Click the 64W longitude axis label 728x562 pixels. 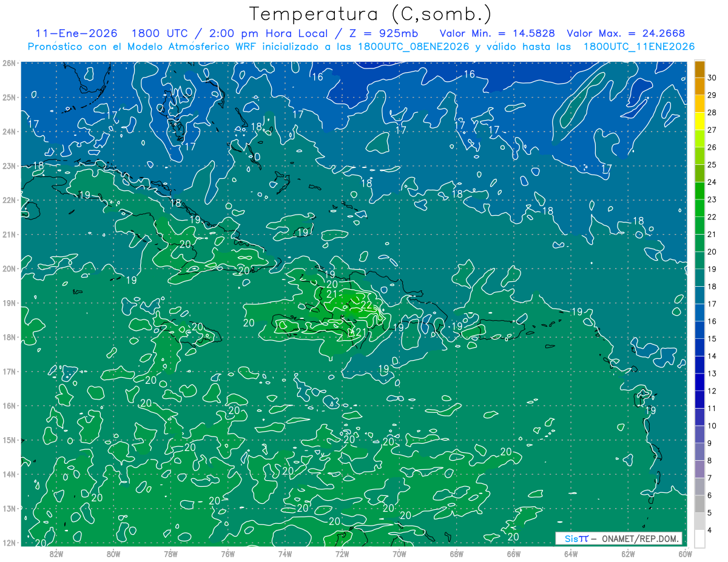[571, 553]
